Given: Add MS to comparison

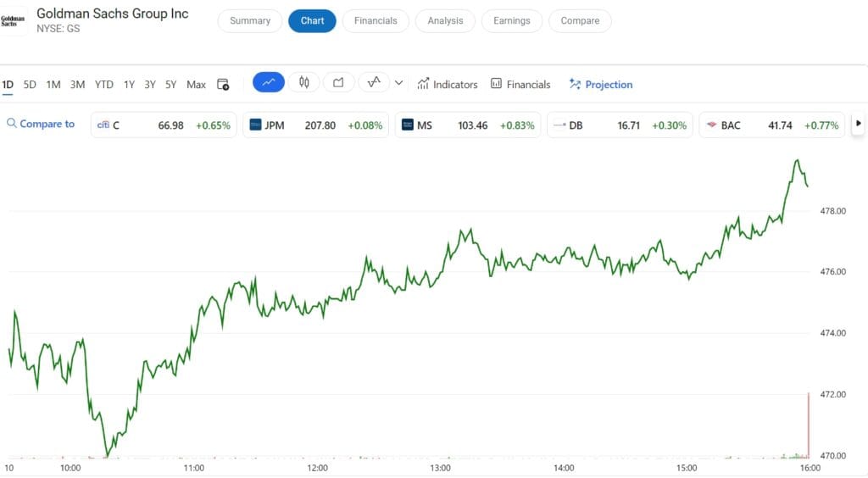Looking at the screenshot, I should [x=468, y=125].
